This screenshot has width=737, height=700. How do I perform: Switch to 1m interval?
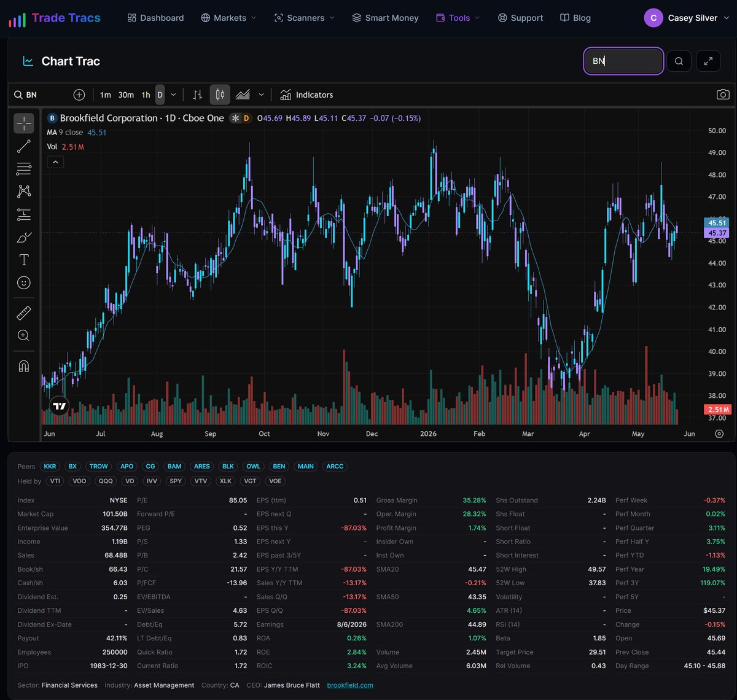106,95
